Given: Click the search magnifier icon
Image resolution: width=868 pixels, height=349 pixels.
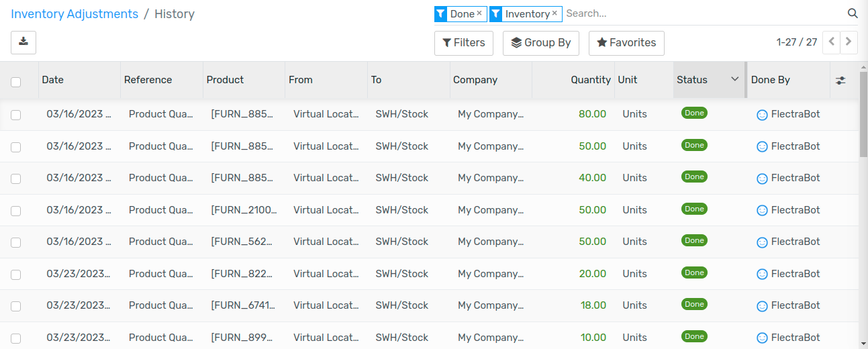Looking at the screenshot, I should [853, 13].
